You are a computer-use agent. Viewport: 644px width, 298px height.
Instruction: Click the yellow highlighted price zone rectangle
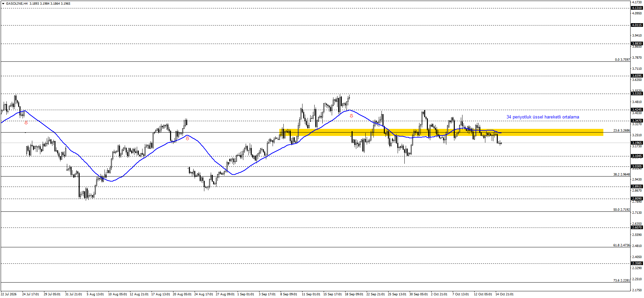click(x=441, y=132)
